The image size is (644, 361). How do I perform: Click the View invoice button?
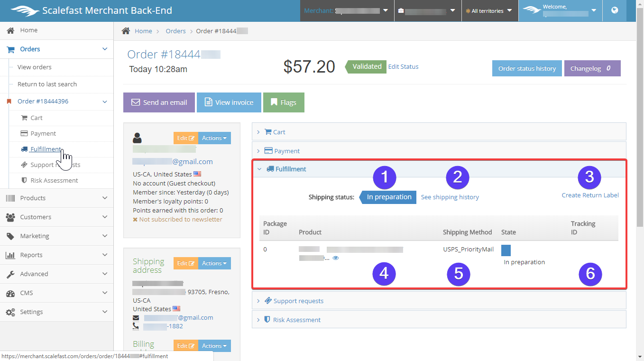(x=229, y=102)
